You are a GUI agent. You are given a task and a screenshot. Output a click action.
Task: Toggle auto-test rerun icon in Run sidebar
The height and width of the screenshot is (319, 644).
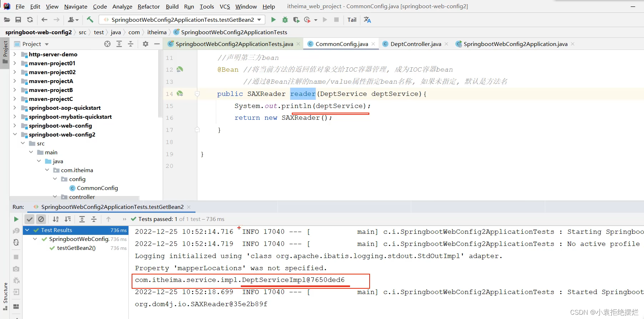16,243
